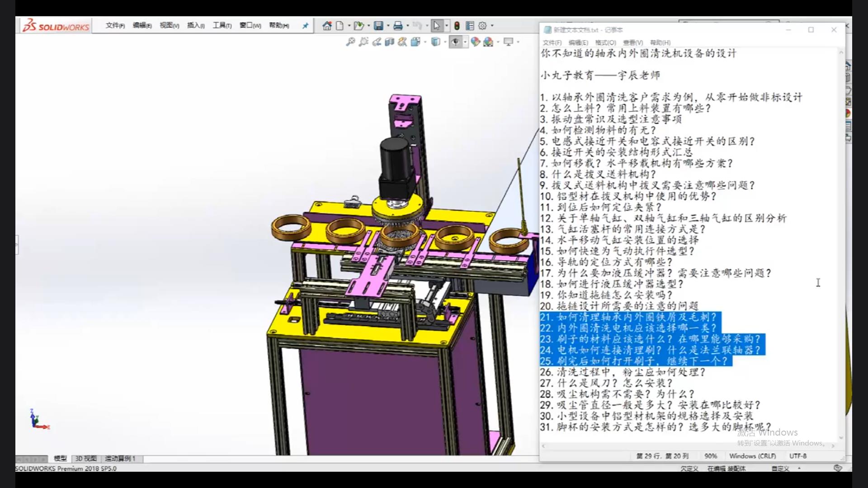Activate the Select cursor tool
This screenshot has width=868, height=488.
click(x=436, y=26)
